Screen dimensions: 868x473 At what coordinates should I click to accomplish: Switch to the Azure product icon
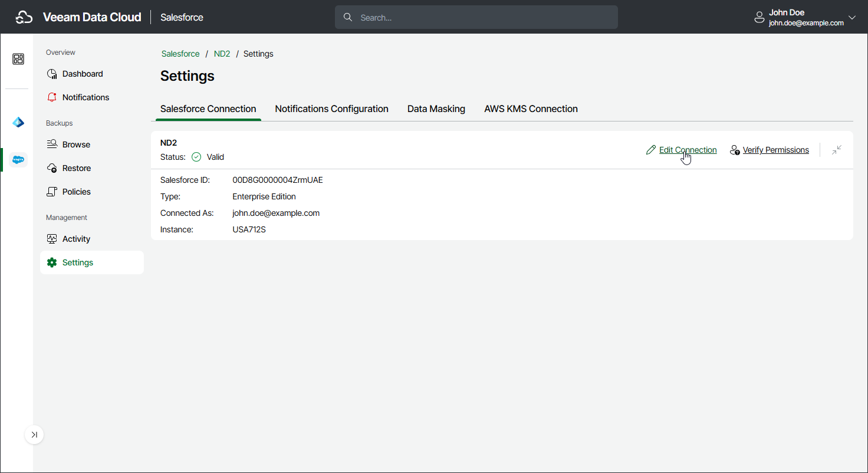[18, 123]
